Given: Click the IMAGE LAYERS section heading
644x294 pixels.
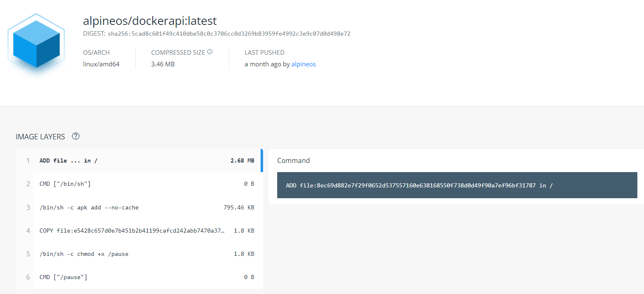Looking at the screenshot, I should pyautogui.click(x=40, y=136).
